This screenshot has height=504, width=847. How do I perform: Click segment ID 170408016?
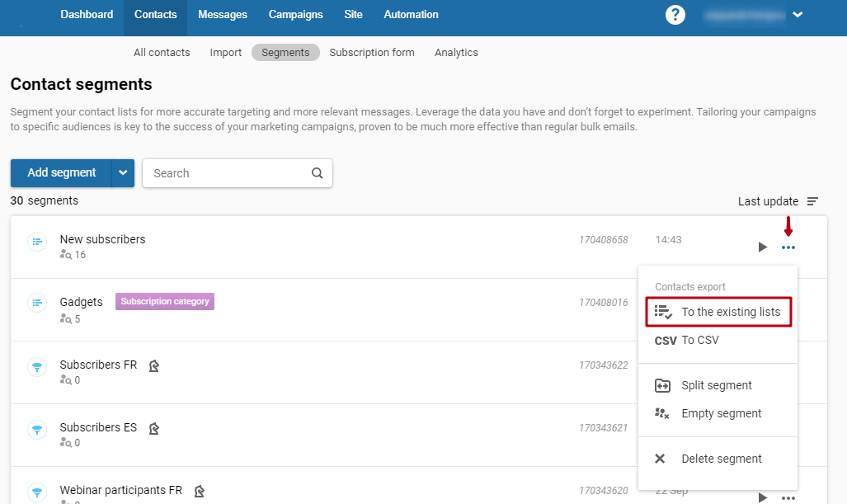(604, 303)
